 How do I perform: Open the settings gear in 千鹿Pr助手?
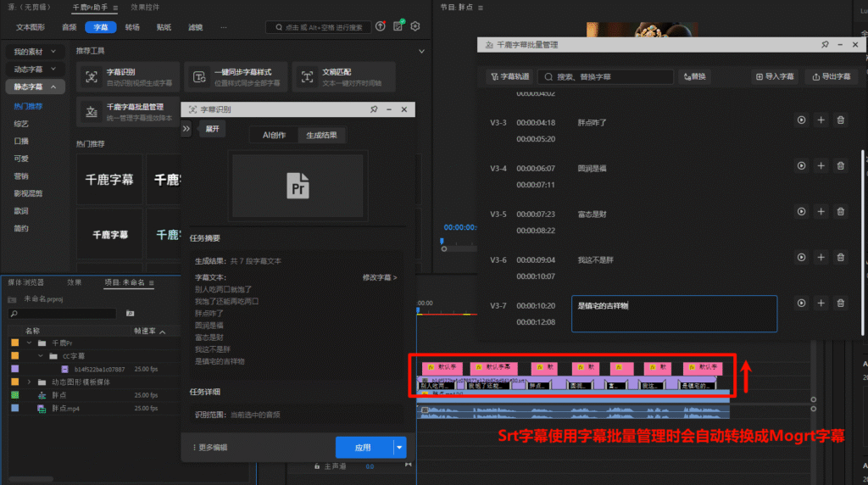point(415,26)
